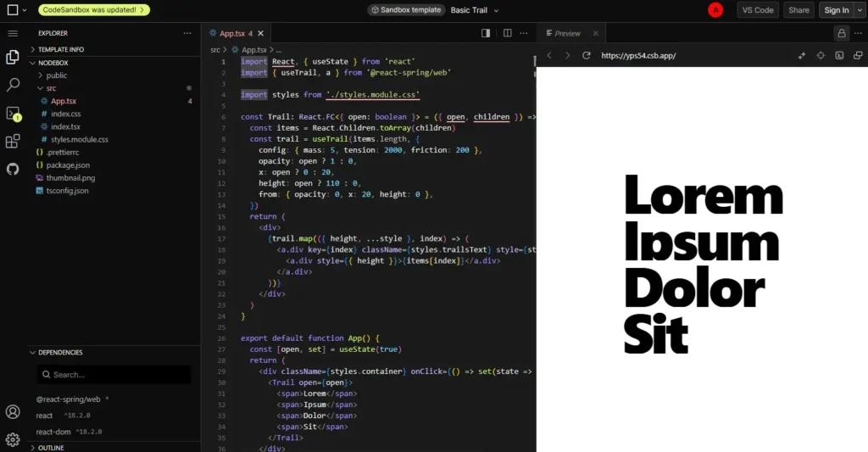Open the Settings gear icon

tap(12, 440)
